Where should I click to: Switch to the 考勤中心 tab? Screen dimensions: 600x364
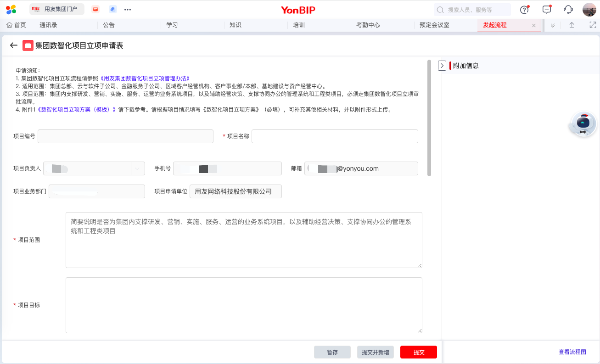[368, 25]
